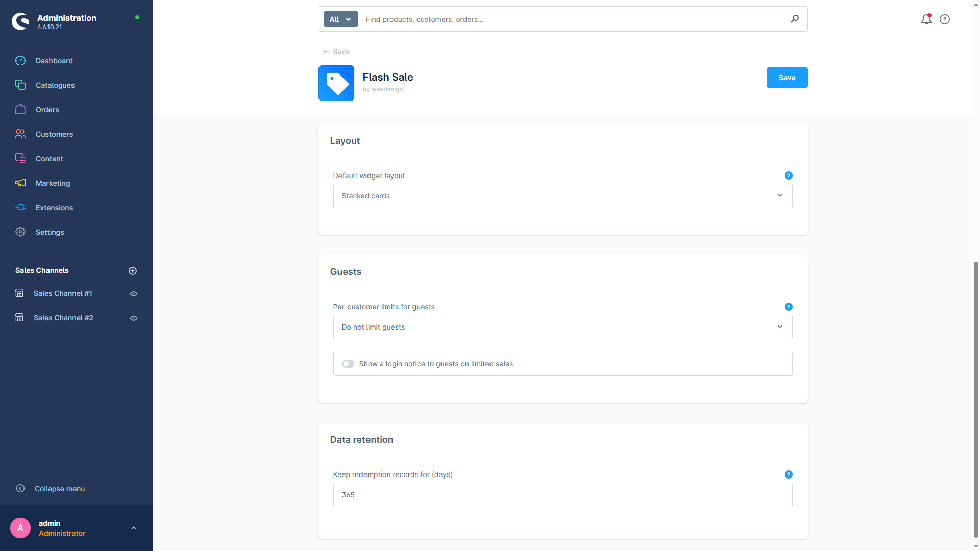Open notifications bell
Screen dimensions: 980x551
coord(926,19)
